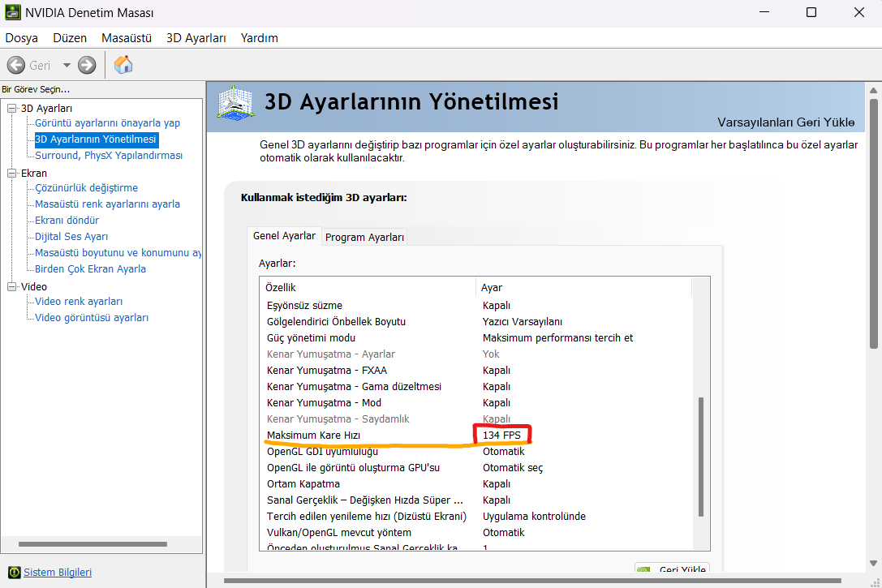Switch to Program Ayarları tab
The image size is (882, 588).
point(364,237)
